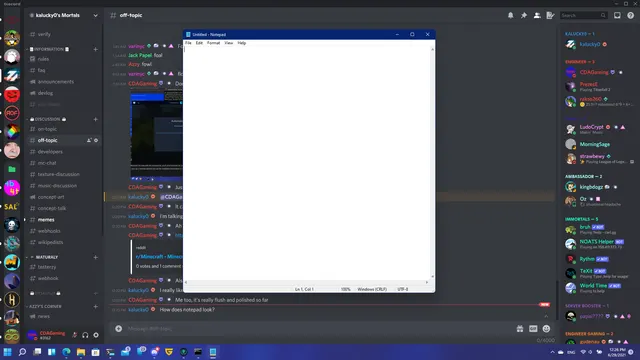The width and height of the screenshot is (640, 360).
Task: Add channel to DISCUSSION category
Action: coord(96,119)
